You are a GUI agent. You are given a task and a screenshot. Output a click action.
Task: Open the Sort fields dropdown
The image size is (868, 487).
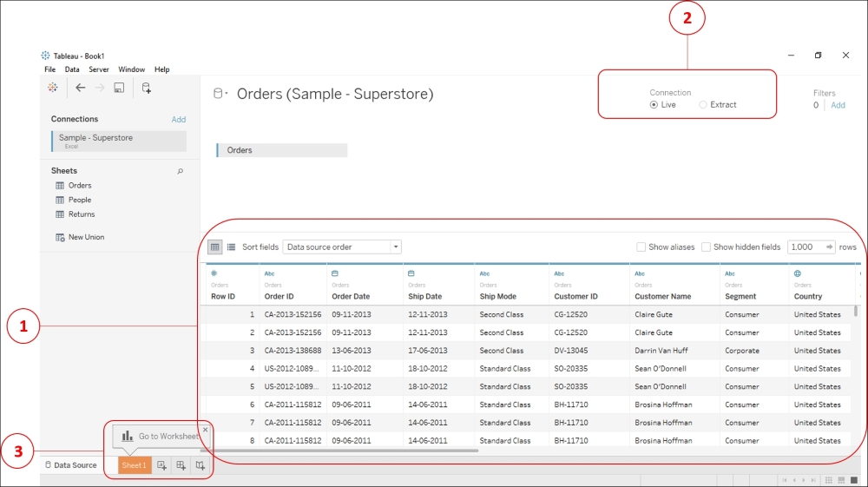pyautogui.click(x=342, y=247)
